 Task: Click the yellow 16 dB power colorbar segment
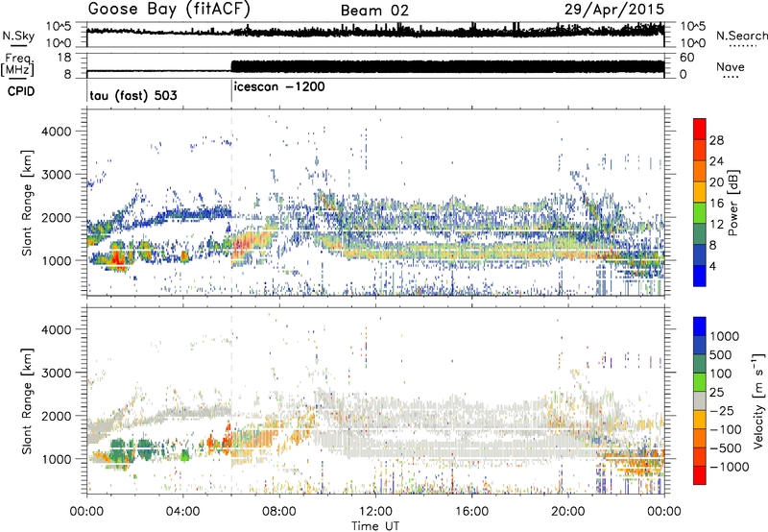tap(700, 192)
